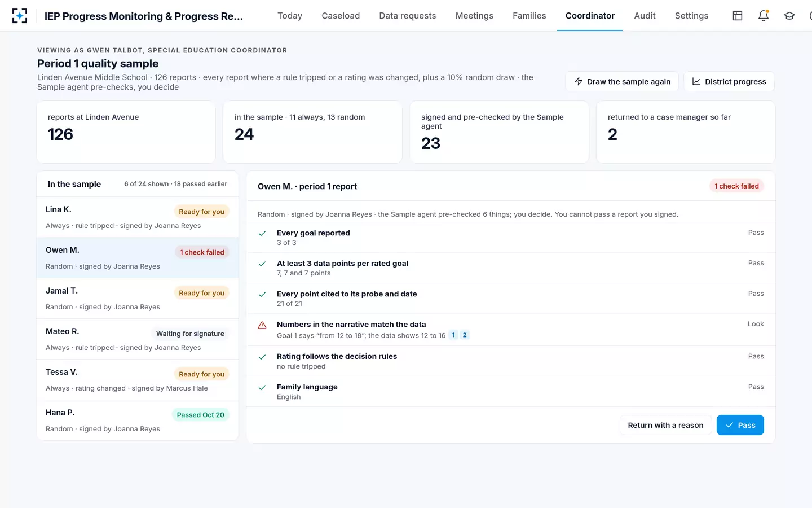Open the Caseload tab
This screenshot has width=812, height=508.
(x=341, y=16)
